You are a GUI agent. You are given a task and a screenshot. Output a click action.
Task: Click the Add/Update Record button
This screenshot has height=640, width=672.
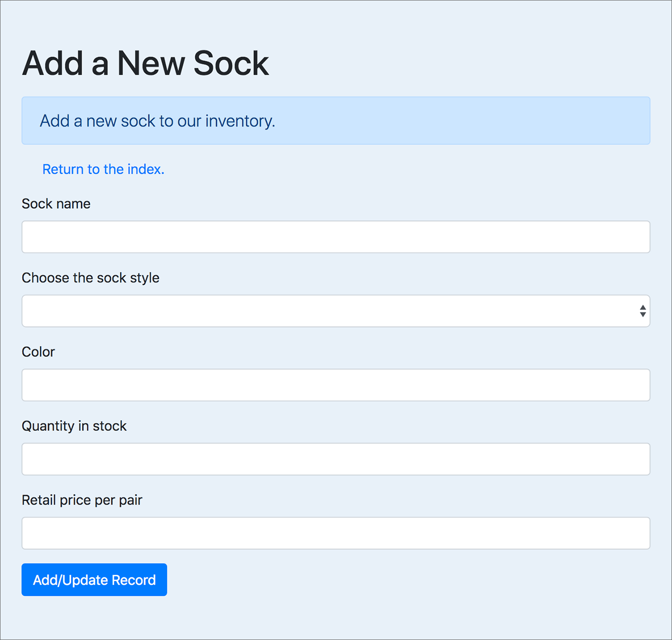click(94, 580)
